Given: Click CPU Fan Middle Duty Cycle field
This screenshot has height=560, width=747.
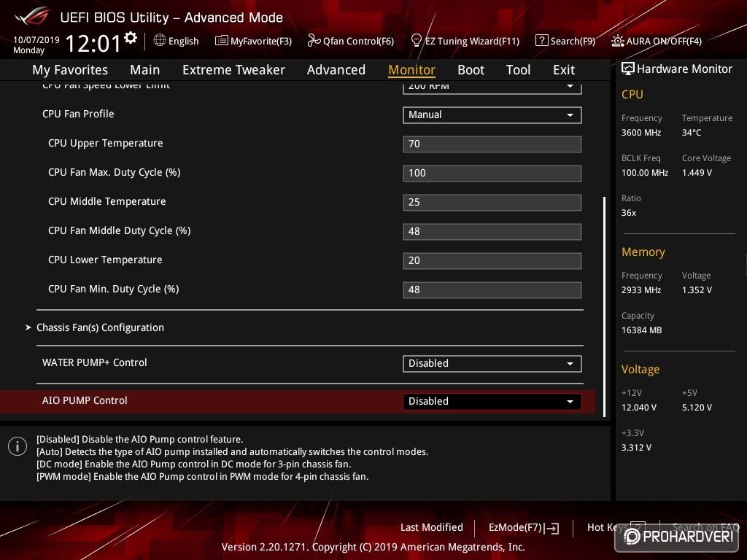Looking at the screenshot, I should [x=492, y=231].
